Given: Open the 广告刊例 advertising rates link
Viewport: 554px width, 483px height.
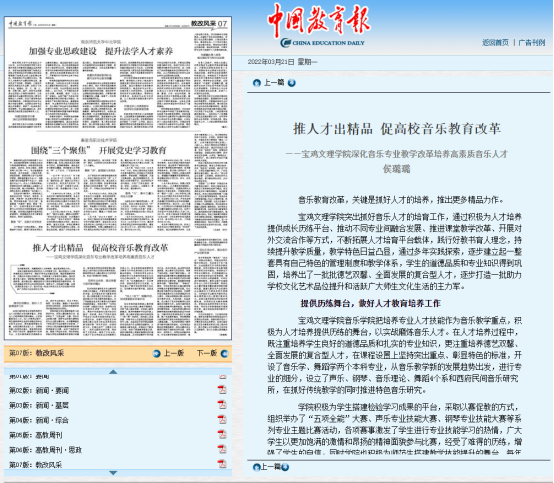Looking at the screenshot, I should coord(532,43).
